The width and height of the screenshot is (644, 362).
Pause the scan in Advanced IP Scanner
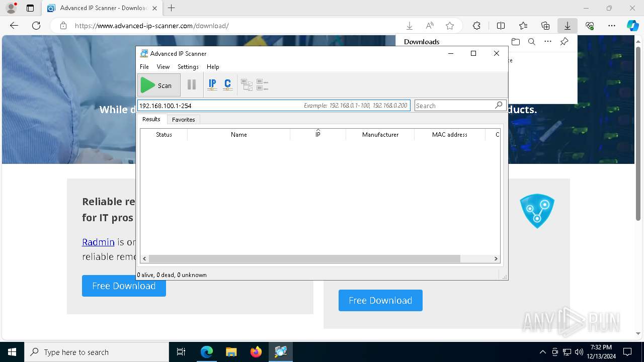tap(192, 85)
